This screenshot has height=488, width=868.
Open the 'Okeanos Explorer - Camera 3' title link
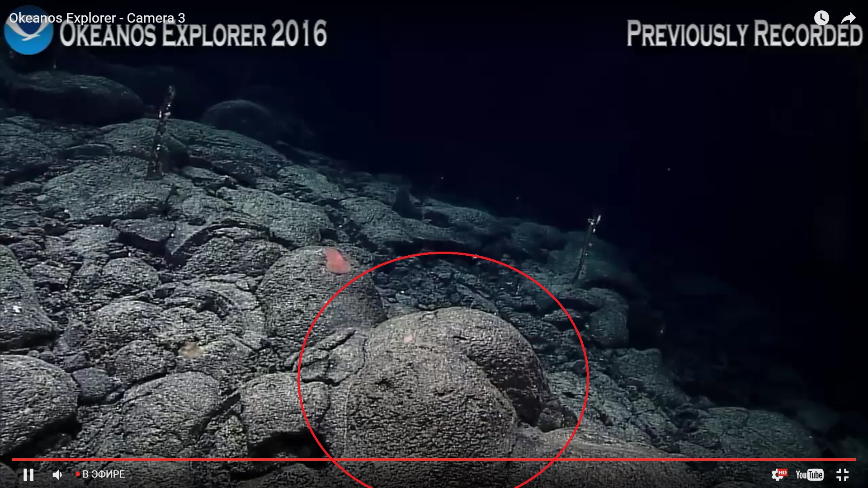(97, 18)
